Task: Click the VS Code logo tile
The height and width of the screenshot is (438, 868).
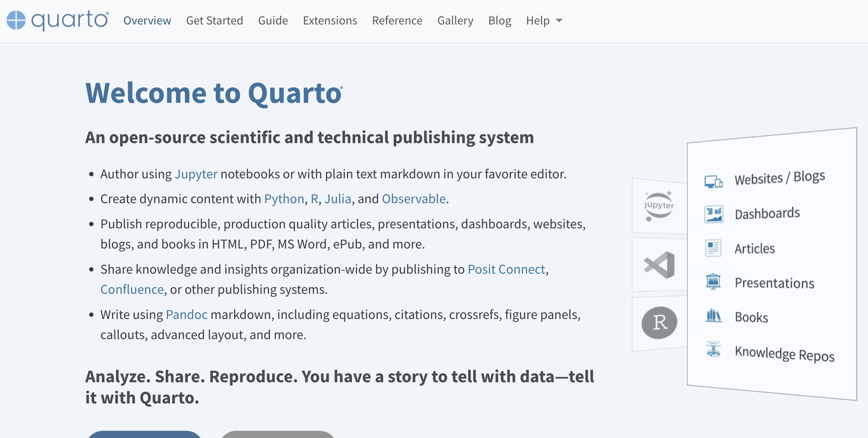Action: tap(659, 265)
